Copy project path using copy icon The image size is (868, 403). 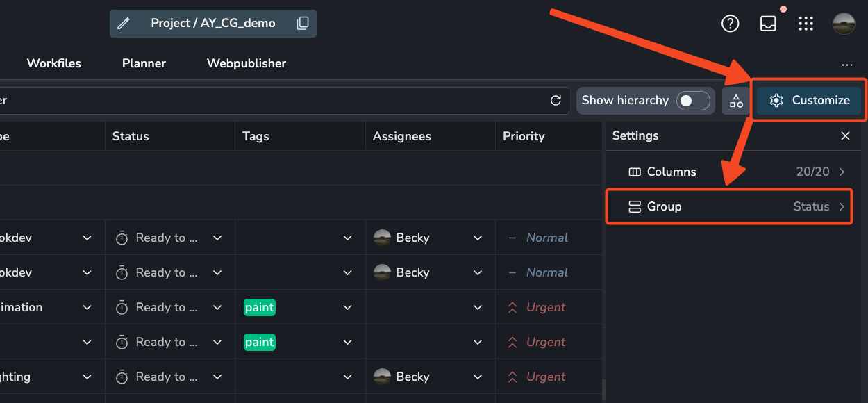click(303, 24)
